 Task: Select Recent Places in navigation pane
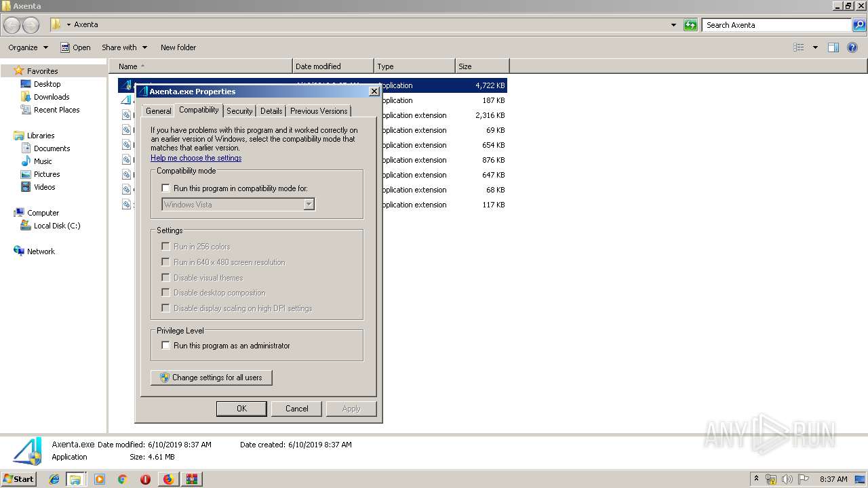[x=56, y=110]
